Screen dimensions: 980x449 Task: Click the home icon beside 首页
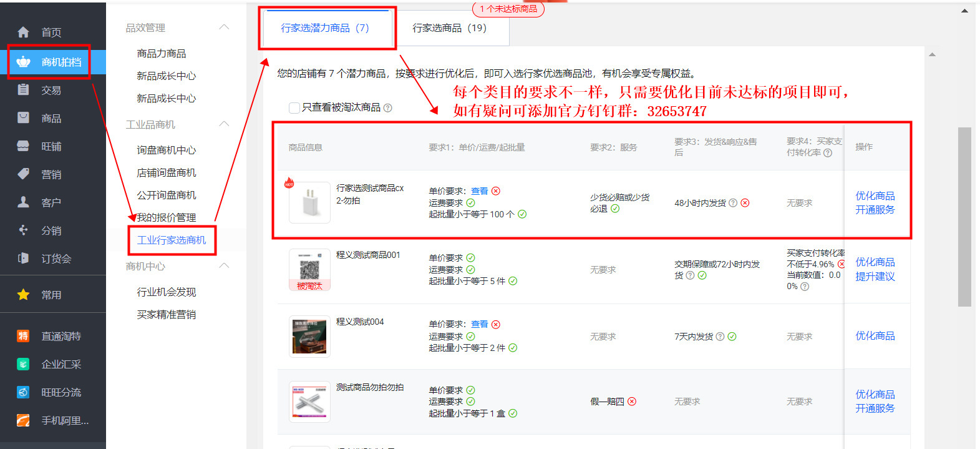(23, 32)
